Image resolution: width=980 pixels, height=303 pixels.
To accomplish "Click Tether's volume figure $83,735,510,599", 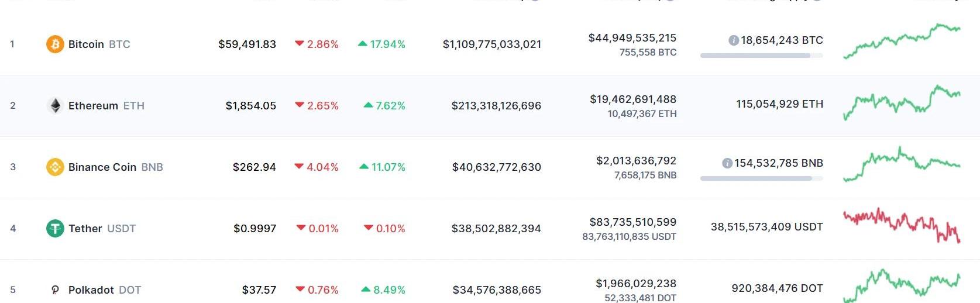I will (632, 222).
